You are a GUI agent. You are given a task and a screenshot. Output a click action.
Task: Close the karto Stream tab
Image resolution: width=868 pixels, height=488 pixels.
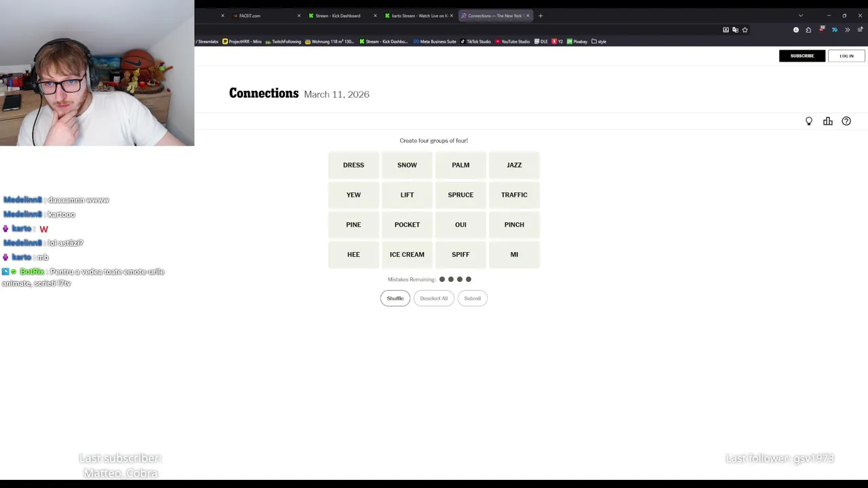point(452,16)
